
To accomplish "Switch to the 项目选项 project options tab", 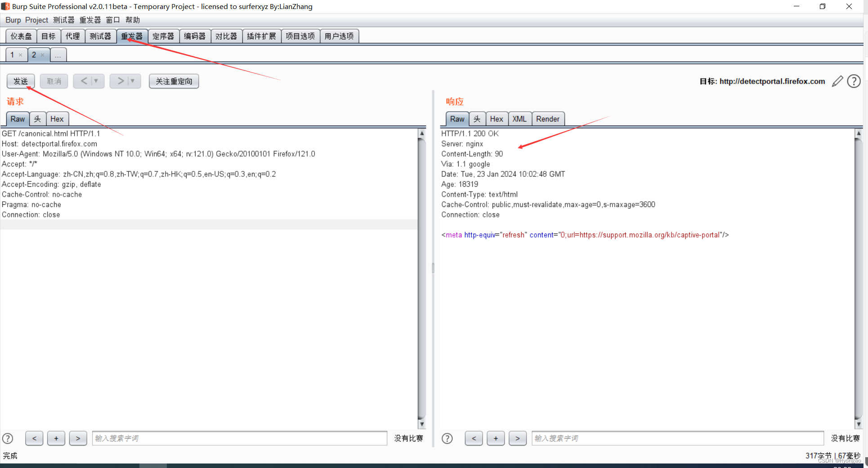I will [x=300, y=36].
